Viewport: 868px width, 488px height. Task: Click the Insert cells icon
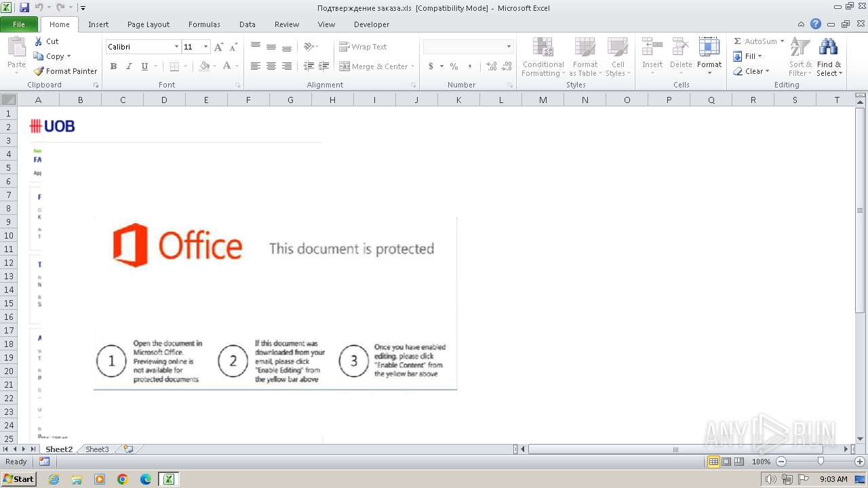pos(652,47)
